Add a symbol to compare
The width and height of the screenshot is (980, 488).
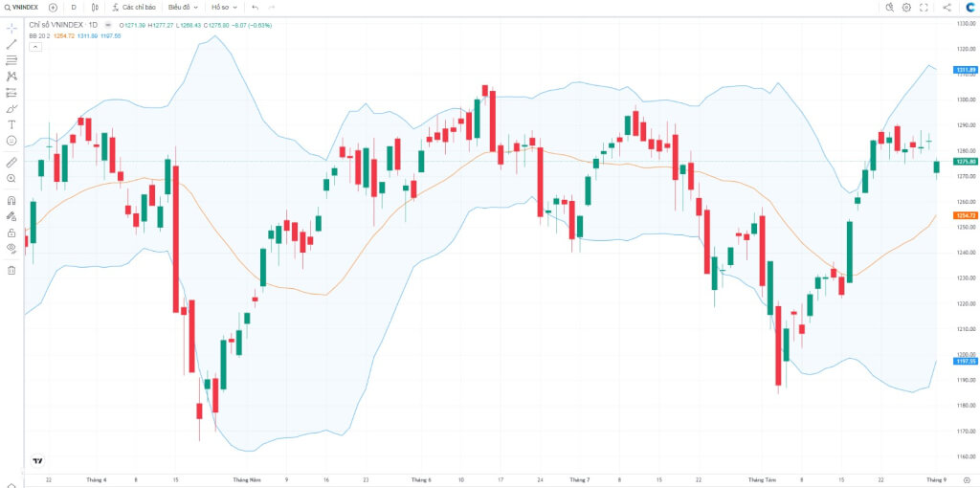53,8
